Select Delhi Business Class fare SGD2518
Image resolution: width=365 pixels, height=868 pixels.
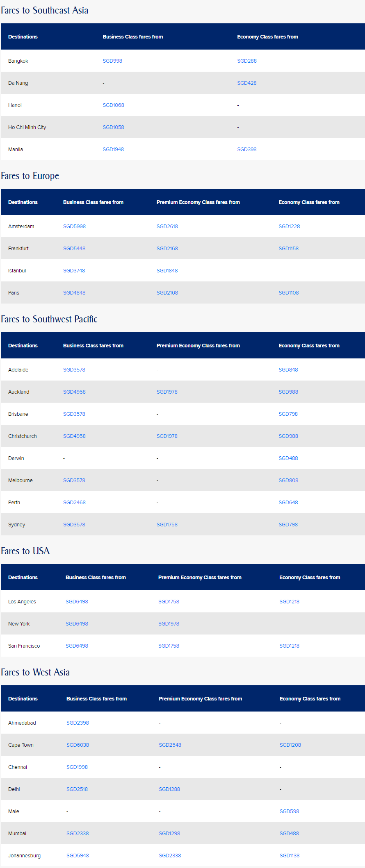tap(77, 789)
